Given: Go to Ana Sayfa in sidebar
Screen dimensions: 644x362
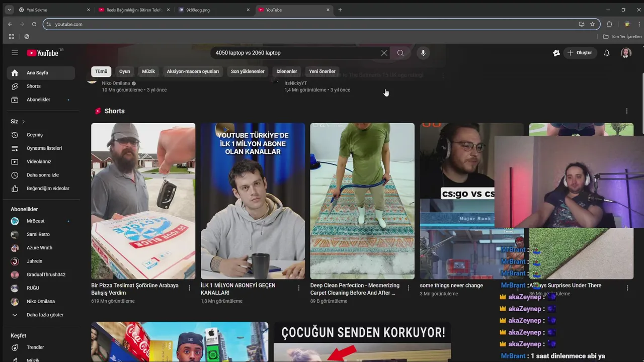Looking at the screenshot, I should (x=40, y=73).
